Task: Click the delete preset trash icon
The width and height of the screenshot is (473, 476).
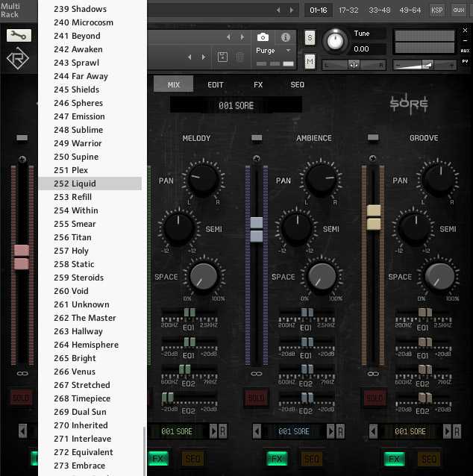Action: coord(239,57)
